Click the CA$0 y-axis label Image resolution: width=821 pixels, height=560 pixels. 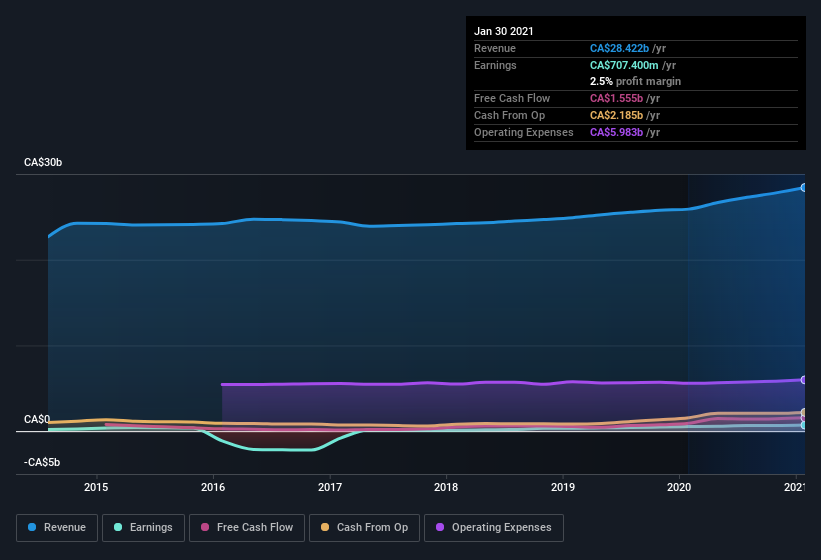[37, 419]
